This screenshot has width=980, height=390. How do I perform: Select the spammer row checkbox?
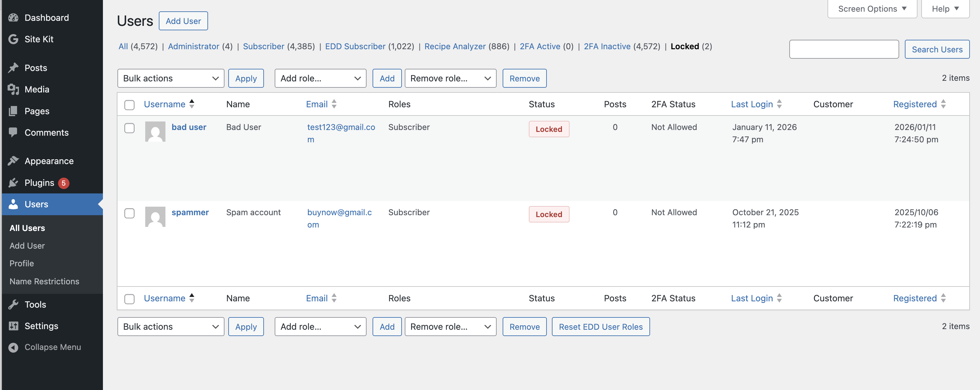[x=129, y=214]
